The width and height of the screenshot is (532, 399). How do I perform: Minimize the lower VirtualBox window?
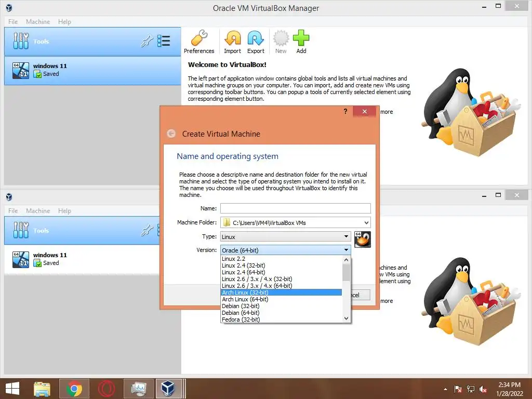484,195
